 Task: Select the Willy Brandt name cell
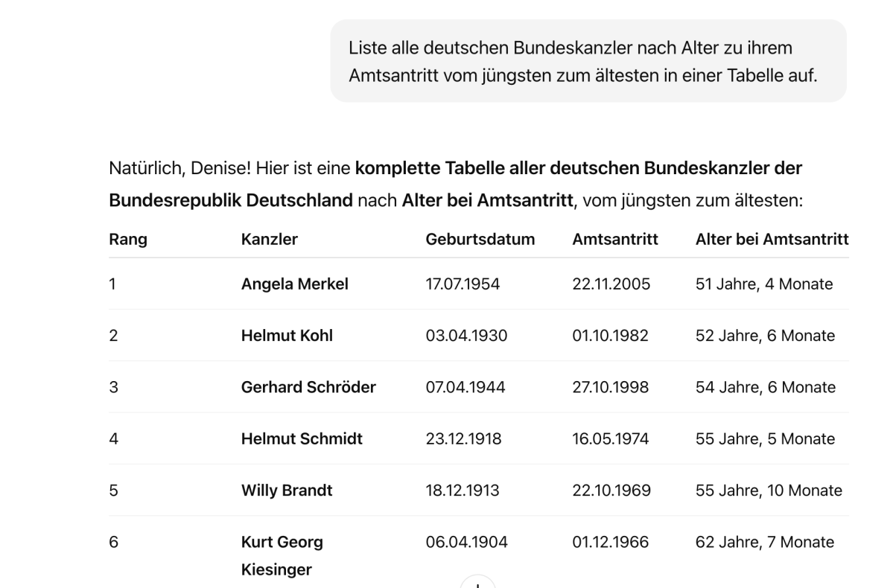tap(287, 490)
